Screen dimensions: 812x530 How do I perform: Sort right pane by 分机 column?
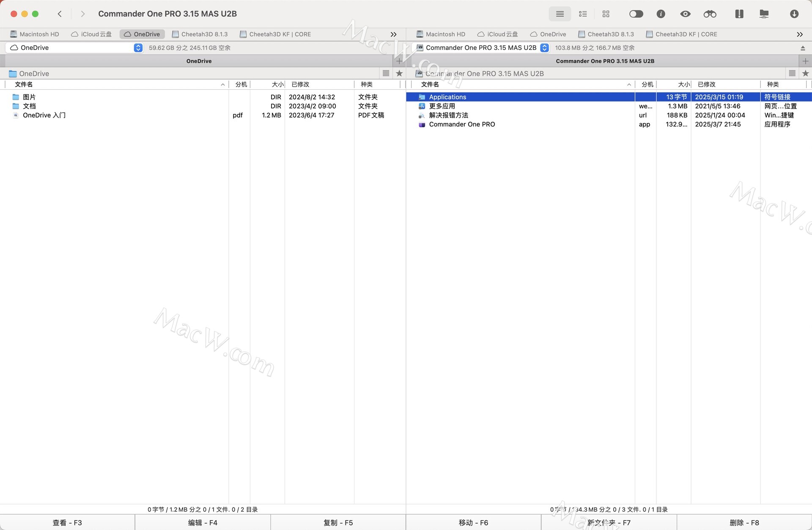[x=646, y=85]
